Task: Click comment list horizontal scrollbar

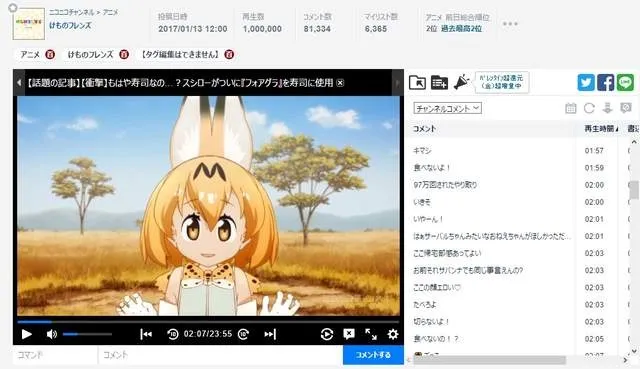Action: point(489,360)
